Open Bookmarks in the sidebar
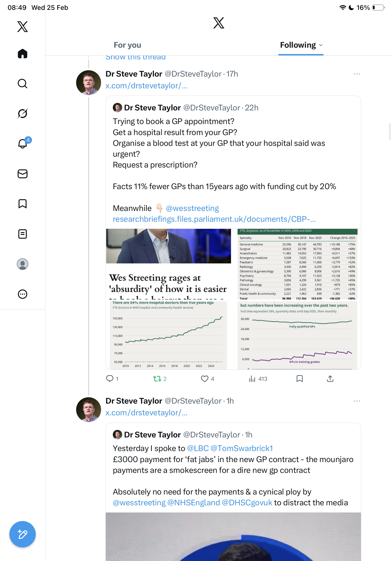Viewport: 392px width, 561px height. click(23, 204)
